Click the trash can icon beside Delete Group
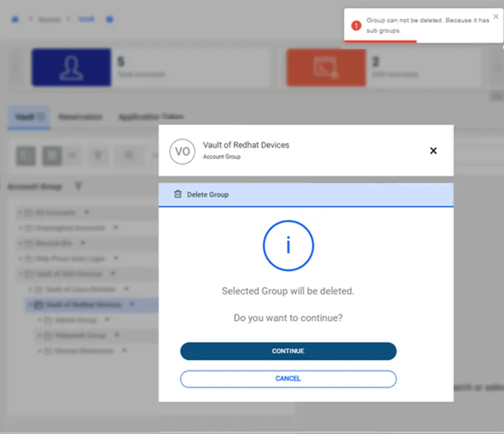This screenshot has width=504, height=434. coord(178,194)
